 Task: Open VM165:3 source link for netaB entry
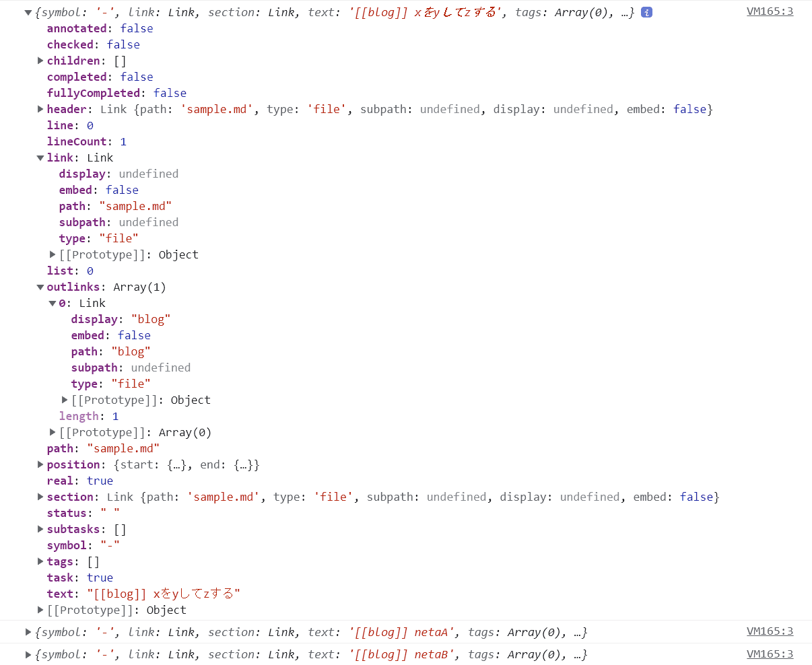click(x=770, y=654)
